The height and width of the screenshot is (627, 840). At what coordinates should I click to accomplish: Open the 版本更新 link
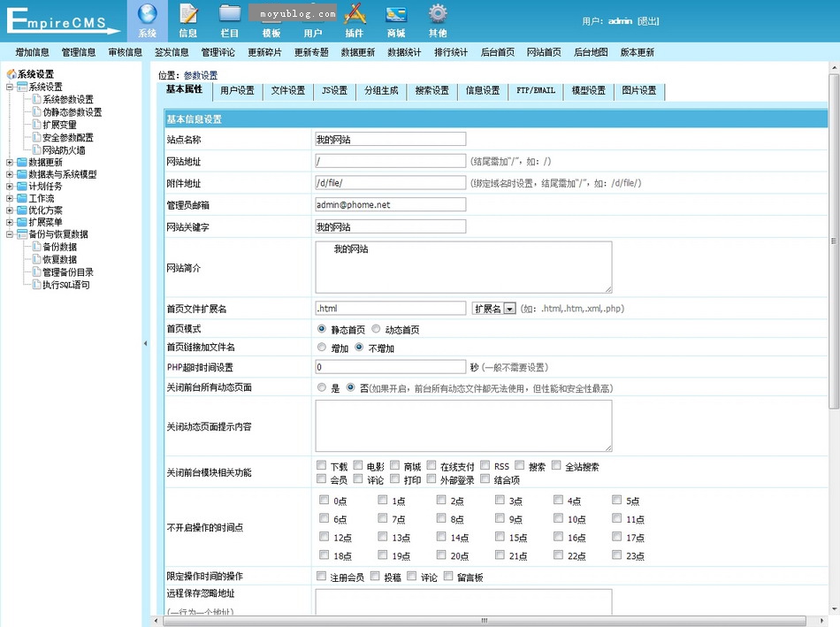point(637,52)
